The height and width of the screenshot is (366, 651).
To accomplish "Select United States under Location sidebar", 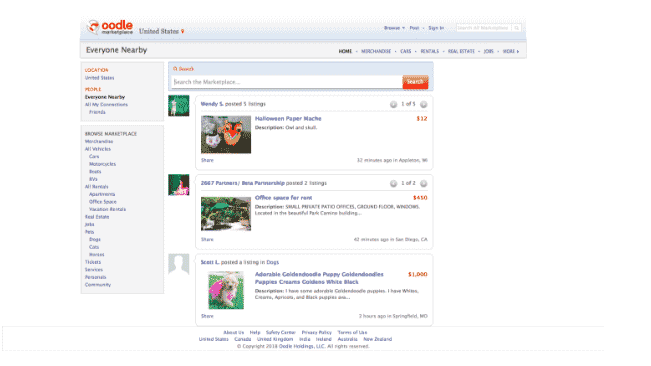I will pyautogui.click(x=100, y=78).
